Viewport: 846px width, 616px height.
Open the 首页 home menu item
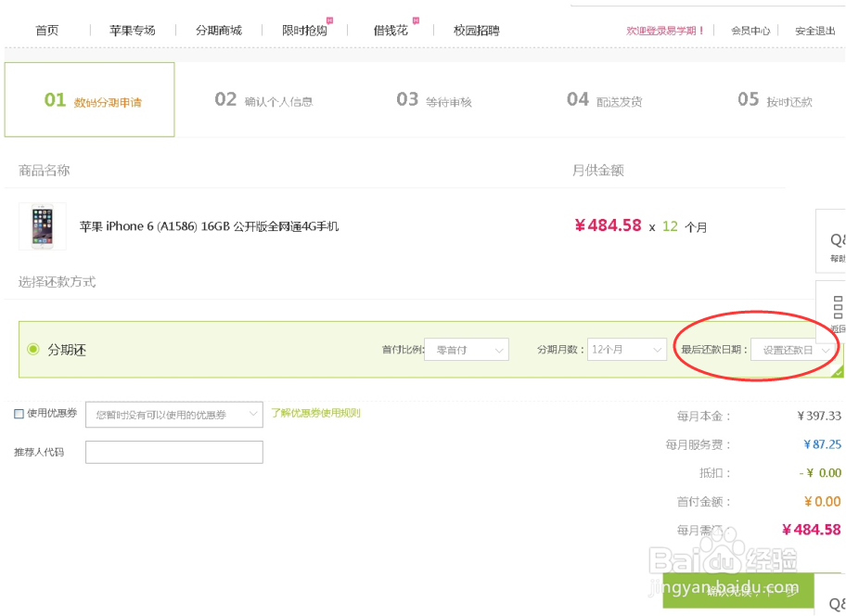[x=47, y=31]
